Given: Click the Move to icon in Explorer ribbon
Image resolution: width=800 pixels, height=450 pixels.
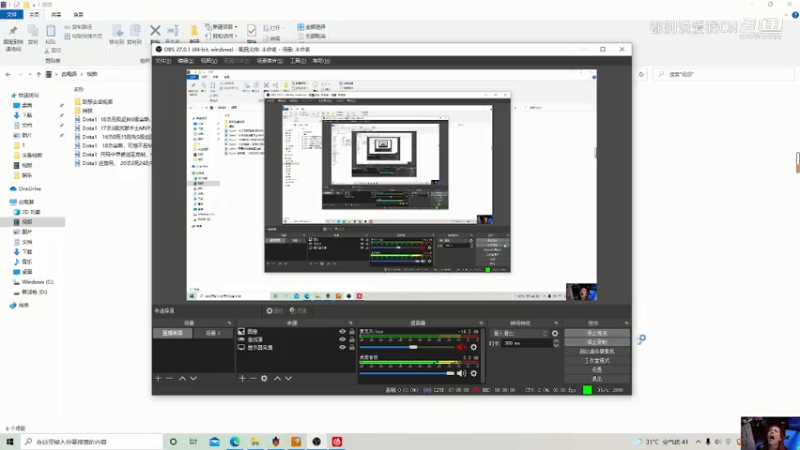Looking at the screenshot, I should tap(117, 34).
